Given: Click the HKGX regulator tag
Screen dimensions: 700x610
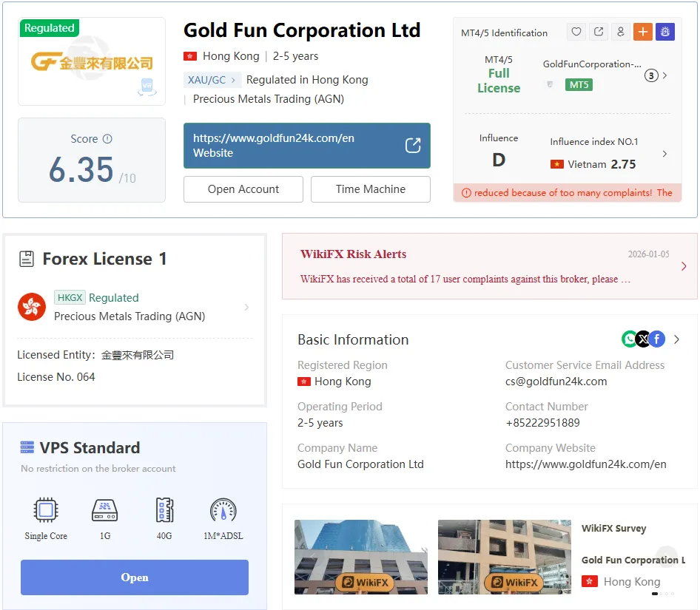Looking at the screenshot, I should [x=70, y=297].
